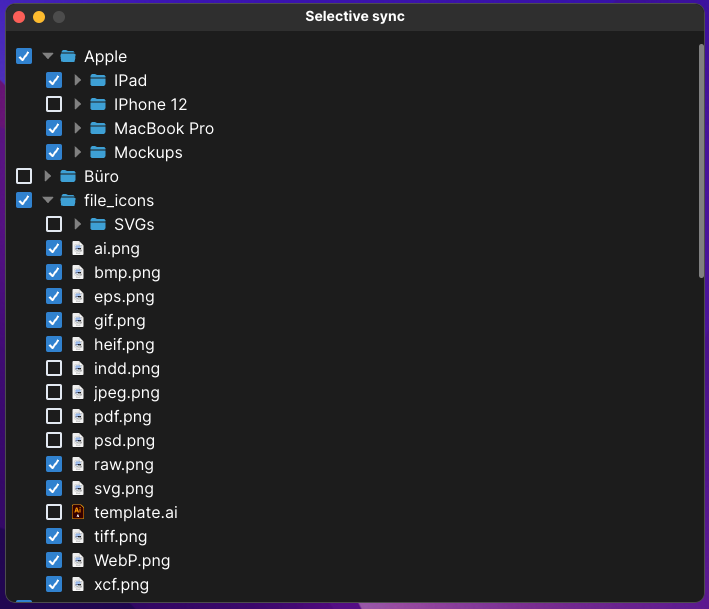This screenshot has height=609, width=709.
Task: Click the Illustrator icon of template.ai
Action: click(x=78, y=512)
